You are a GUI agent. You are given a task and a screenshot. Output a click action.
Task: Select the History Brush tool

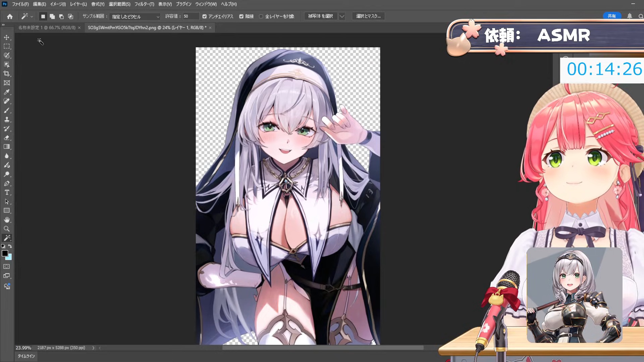coord(7,128)
